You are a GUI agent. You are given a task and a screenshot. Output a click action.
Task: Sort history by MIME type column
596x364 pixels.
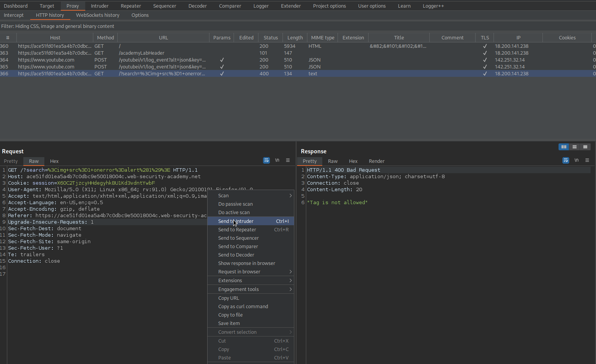click(x=323, y=37)
